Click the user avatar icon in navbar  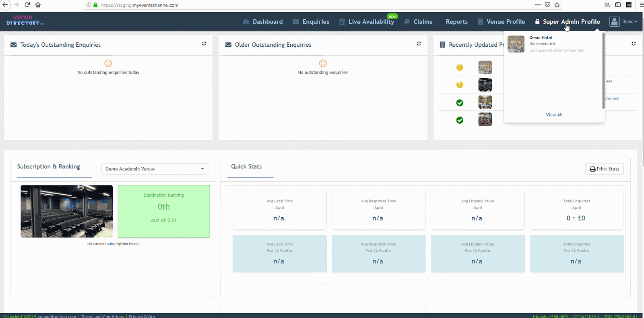(614, 22)
